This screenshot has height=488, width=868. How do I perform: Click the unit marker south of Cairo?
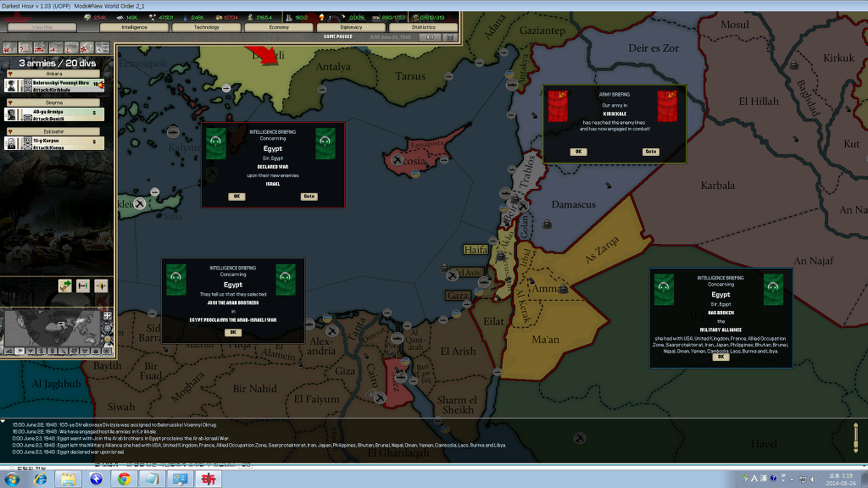tap(380, 397)
